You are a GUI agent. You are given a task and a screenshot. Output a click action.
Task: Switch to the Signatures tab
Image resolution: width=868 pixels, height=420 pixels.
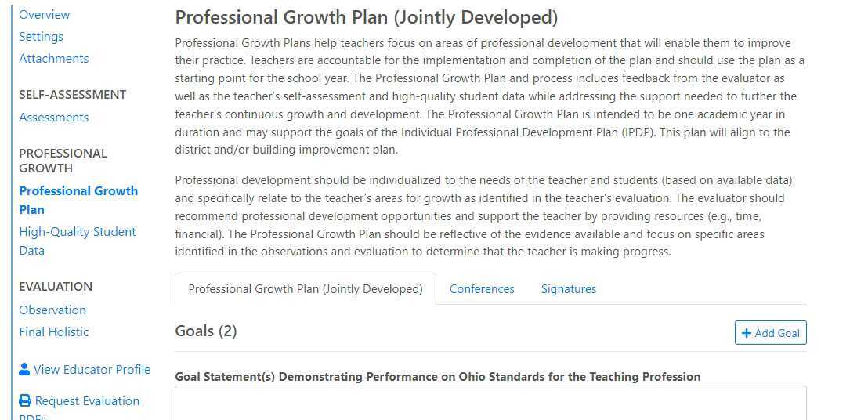pos(568,289)
